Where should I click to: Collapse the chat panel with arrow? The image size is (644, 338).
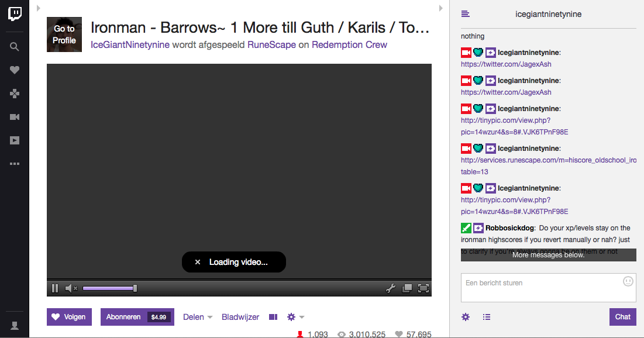[x=440, y=8]
